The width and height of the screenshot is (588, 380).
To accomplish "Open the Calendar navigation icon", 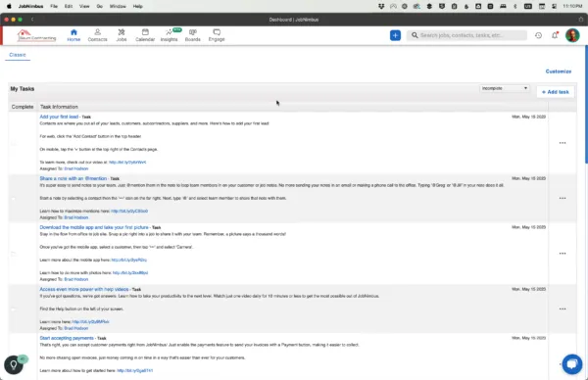I will [x=145, y=35].
